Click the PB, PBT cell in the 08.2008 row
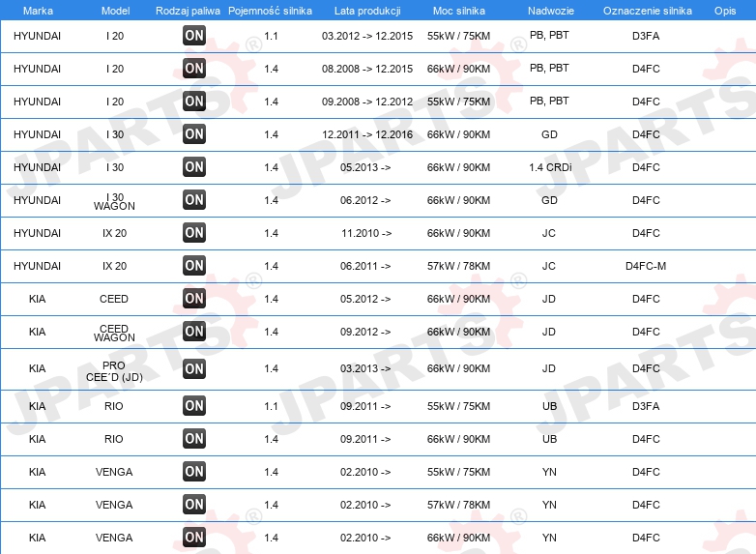Image resolution: width=756 pixels, height=554 pixels. point(549,68)
